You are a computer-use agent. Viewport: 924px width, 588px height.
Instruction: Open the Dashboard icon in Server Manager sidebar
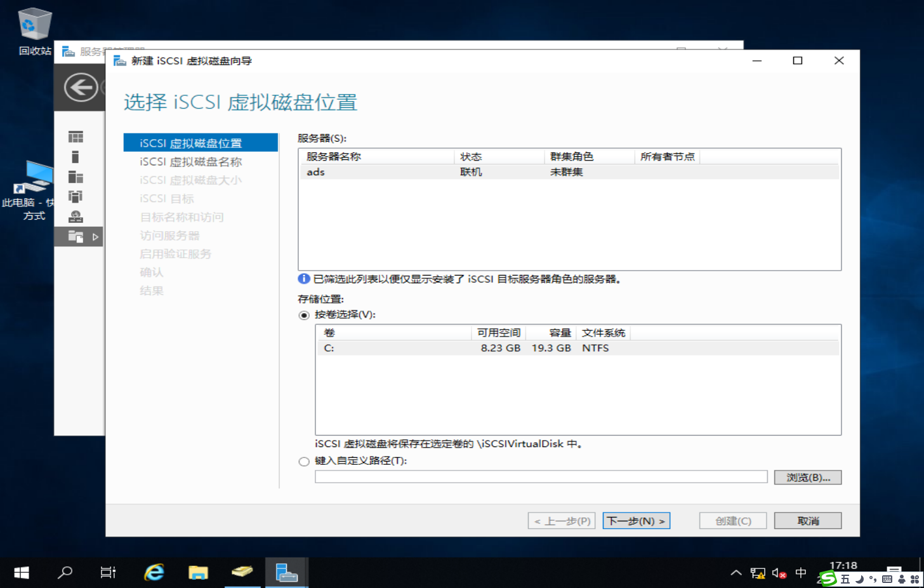click(76, 136)
